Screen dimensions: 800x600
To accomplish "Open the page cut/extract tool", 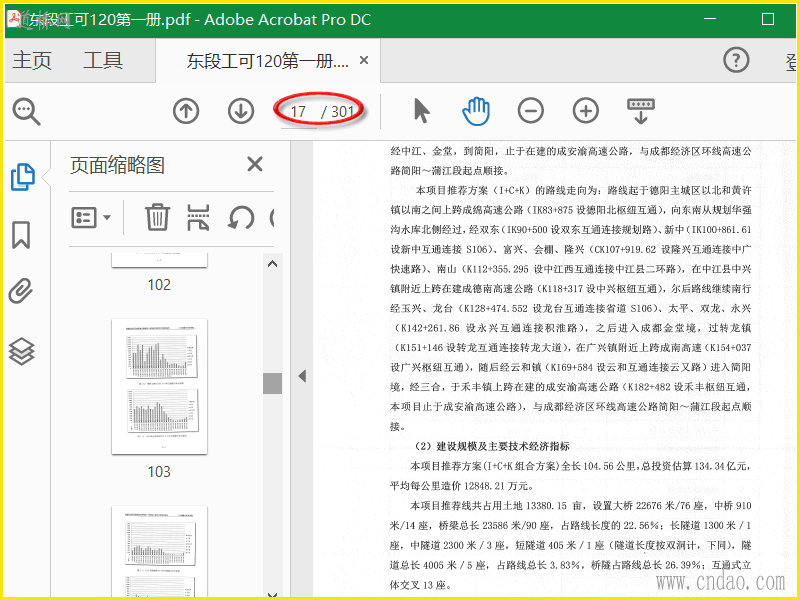I will pyautogui.click(x=198, y=217).
